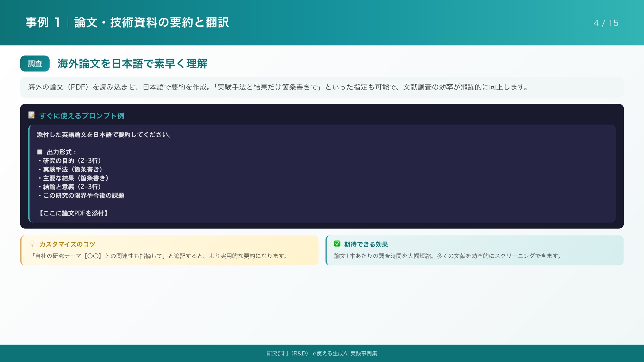Click the memo pencil icon beside プロンプト例
Viewport: 644px width, 362px height.
(x=32, y=115)
